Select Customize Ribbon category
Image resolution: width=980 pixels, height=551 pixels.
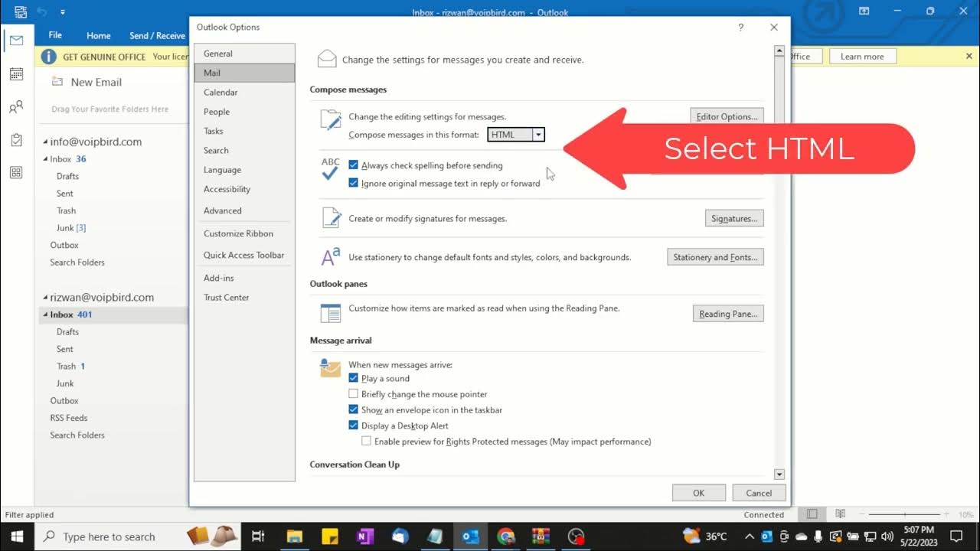point(244,233)
